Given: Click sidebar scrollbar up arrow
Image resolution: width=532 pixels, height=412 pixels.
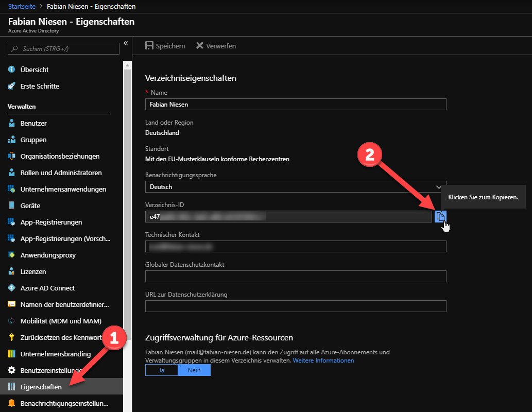Looking at the screenshot, I should click(x=127, y=65).
